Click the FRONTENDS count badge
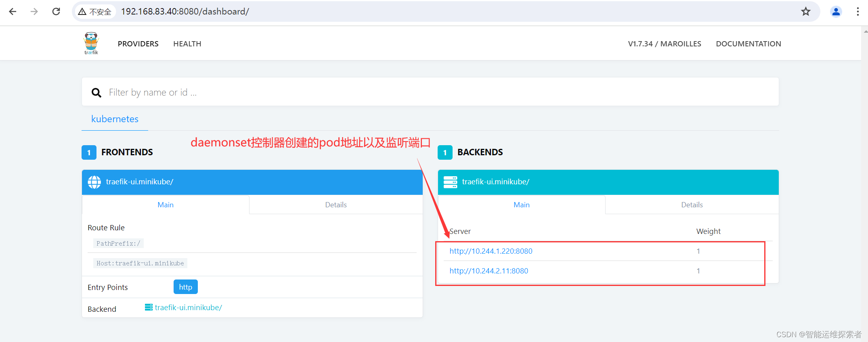868x342 pixels. tap(89, 152)
